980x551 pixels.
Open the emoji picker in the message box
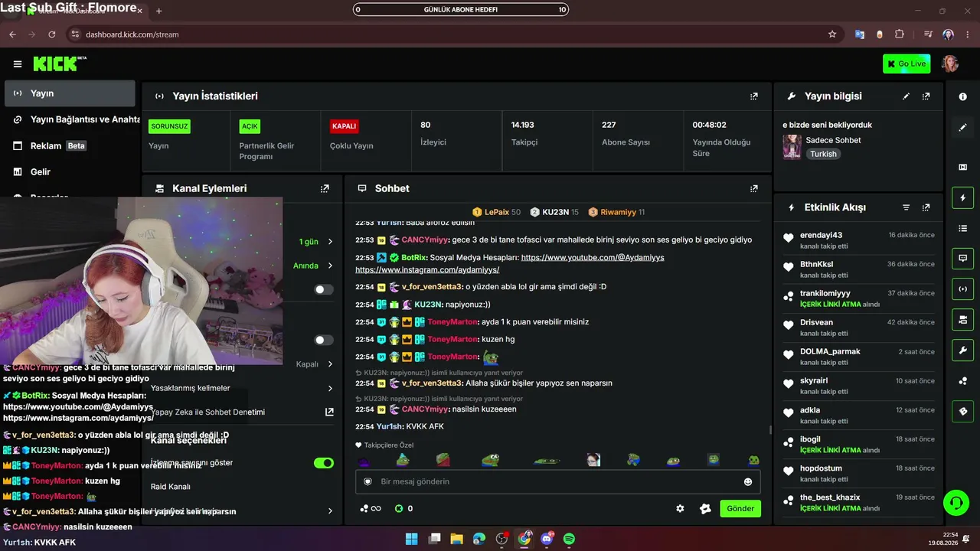pos(748,481)
